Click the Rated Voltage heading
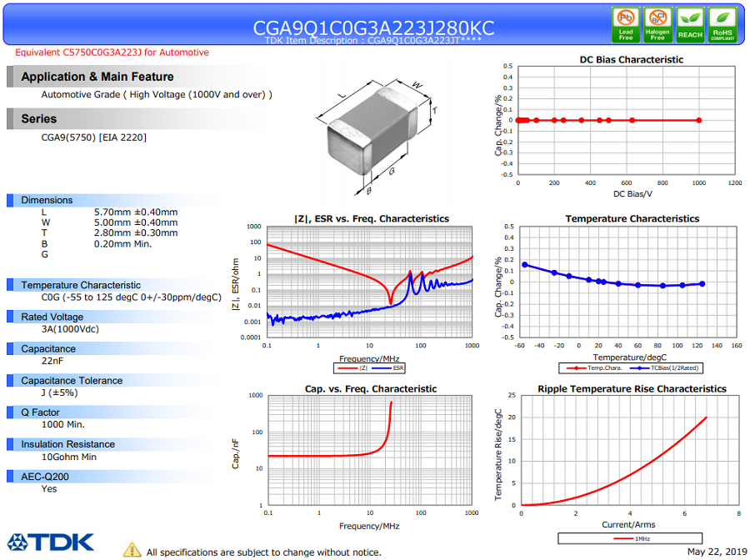The height and width of the screenshot is (560, 750). [52, 317]
